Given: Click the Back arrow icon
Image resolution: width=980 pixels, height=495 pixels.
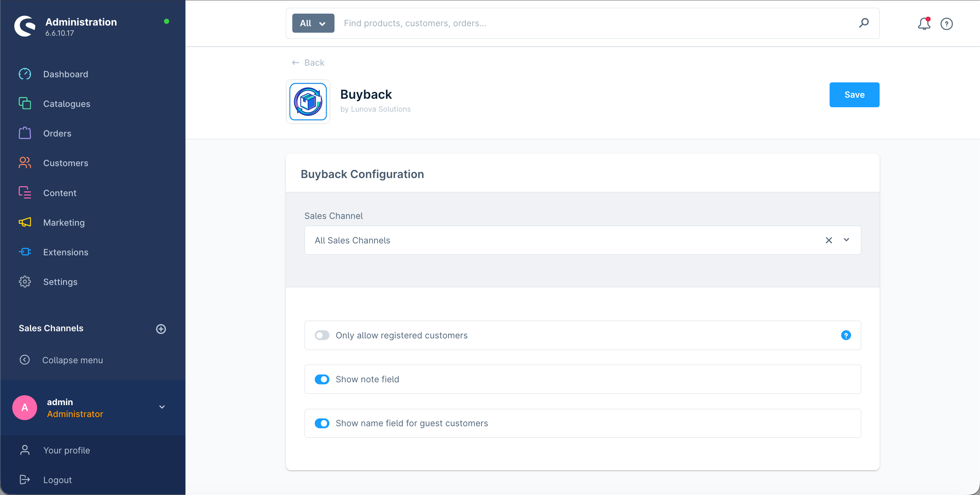Looking at the screenshot, I should [295, 62].
